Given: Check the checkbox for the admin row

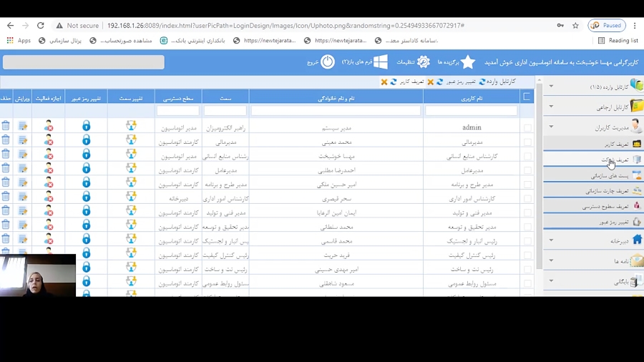Looking at the screenshot, I should (527, 127).
